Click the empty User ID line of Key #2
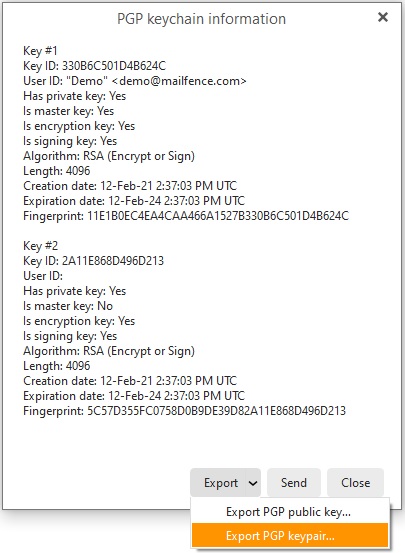Viewport: 405px width, 553px height. 43,276
